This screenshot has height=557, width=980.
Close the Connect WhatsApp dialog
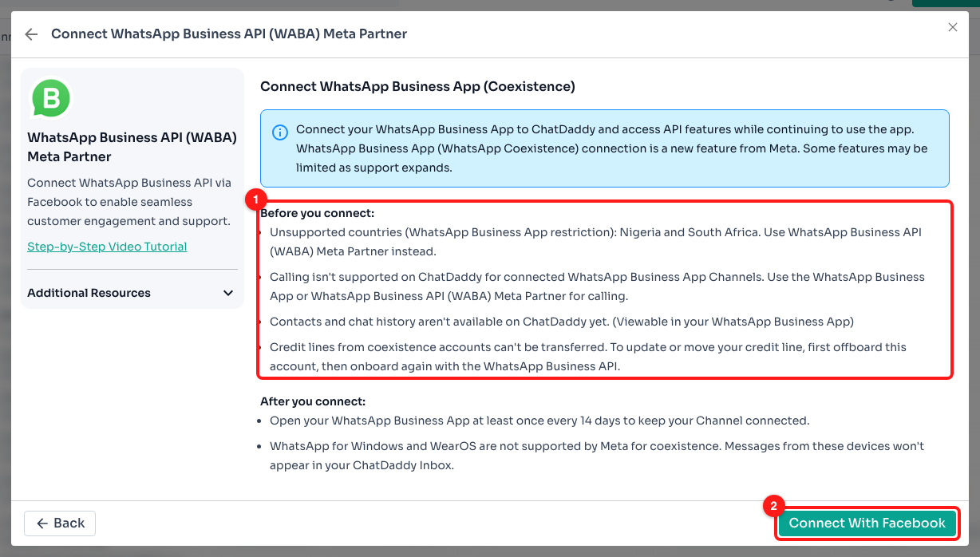click(x=952, y=27)
